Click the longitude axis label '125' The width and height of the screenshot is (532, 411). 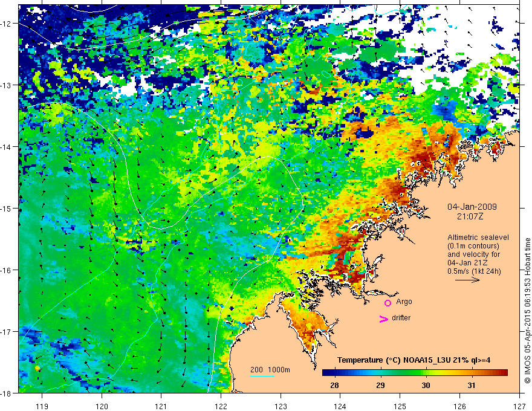(400, 406)
